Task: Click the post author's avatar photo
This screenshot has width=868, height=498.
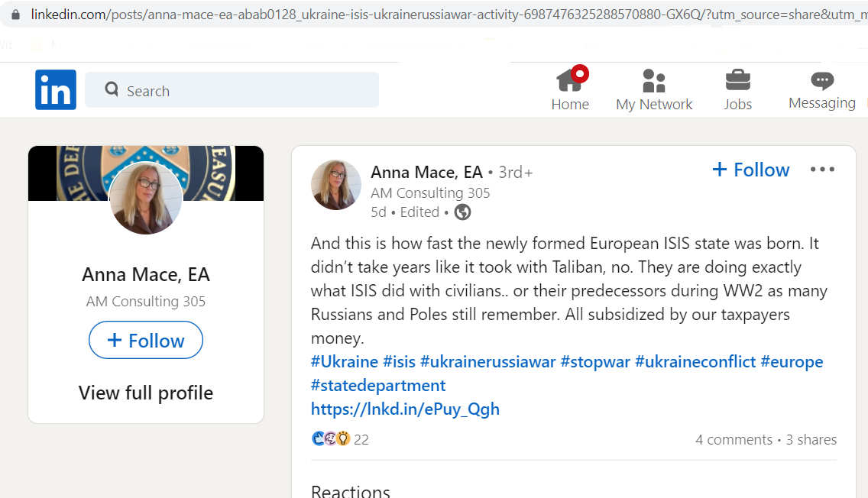Action: 336,186
